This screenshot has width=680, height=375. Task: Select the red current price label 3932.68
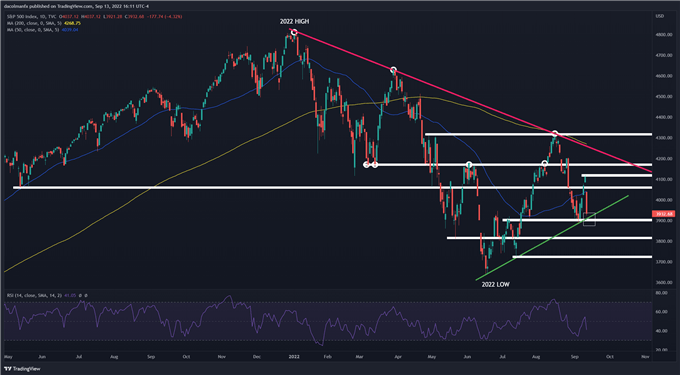(663, 214)
